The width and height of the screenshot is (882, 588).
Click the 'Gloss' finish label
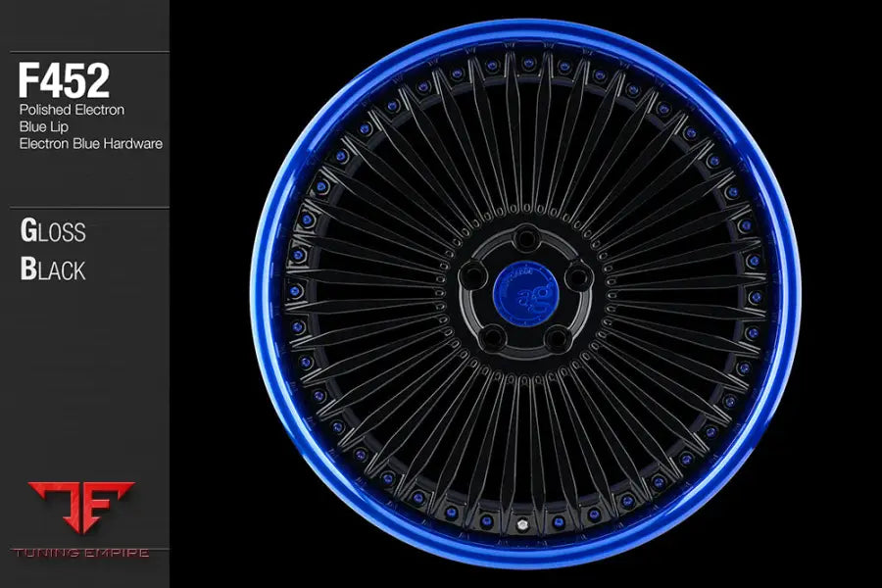click(x=53, y=231)
